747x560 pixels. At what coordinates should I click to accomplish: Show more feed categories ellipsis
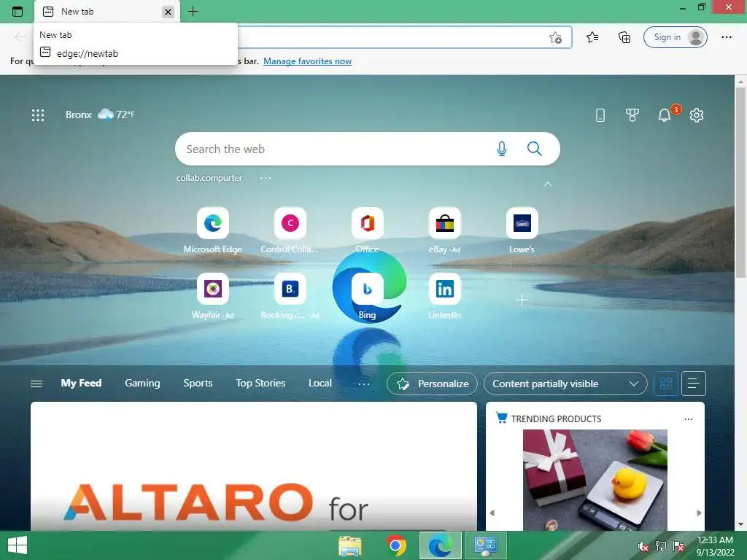[x=364, y=384]
